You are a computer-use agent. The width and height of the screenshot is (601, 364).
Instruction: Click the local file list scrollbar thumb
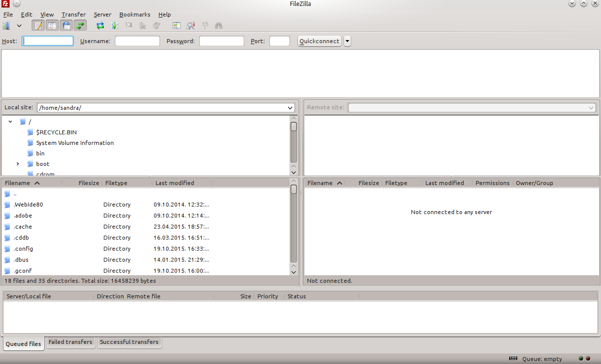tap(293, 190)
